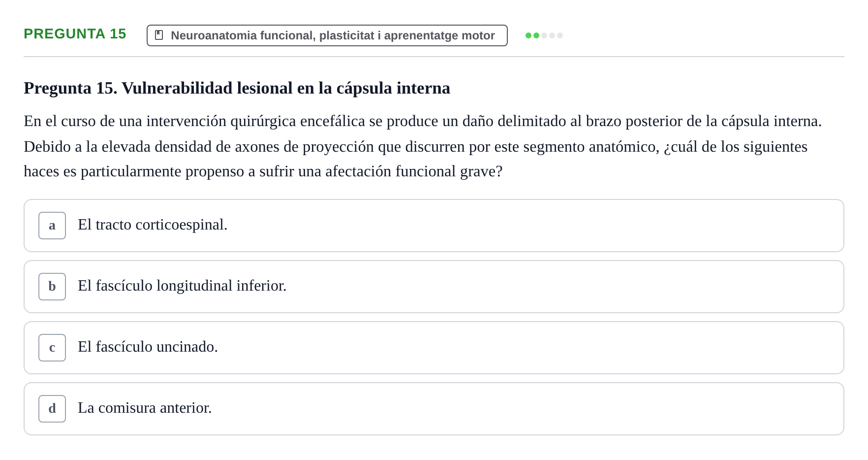Click the letter box 'b'
This screenshot has width=868, height=460.
coord(52,287)
